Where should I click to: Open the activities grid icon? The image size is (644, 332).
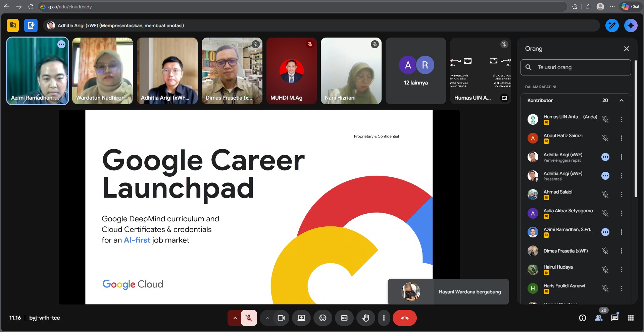click(x=631, y=318)
